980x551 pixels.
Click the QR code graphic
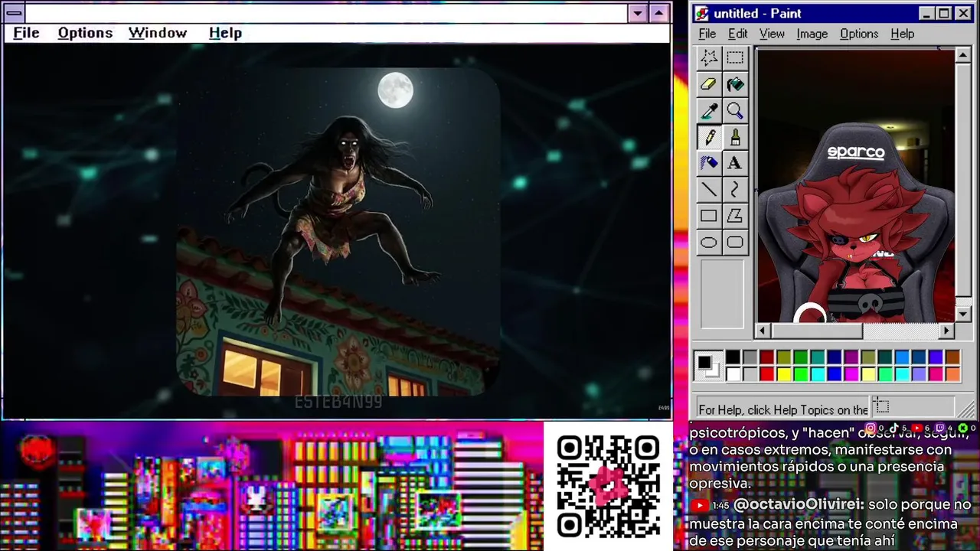point(609,486)
